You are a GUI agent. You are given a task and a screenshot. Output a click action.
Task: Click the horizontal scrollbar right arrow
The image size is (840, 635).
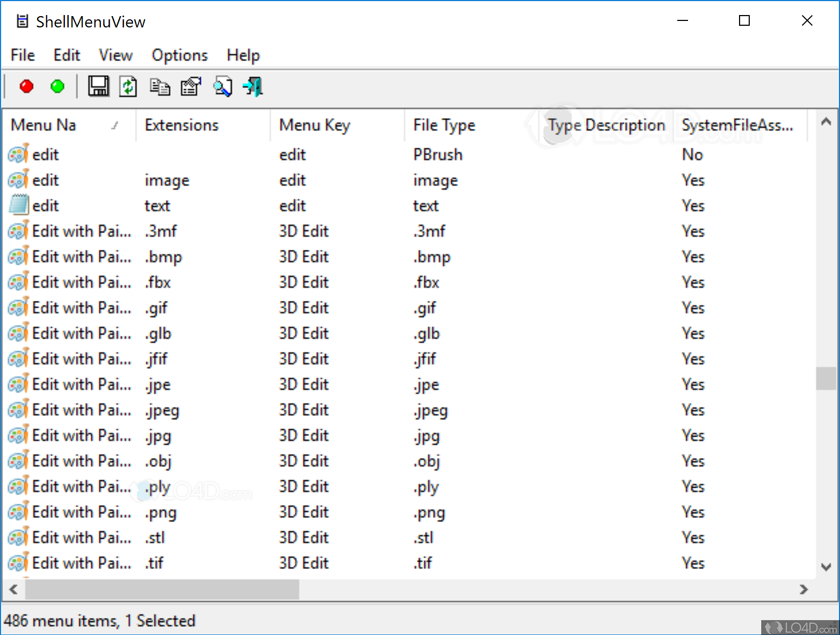click(804, 590)
